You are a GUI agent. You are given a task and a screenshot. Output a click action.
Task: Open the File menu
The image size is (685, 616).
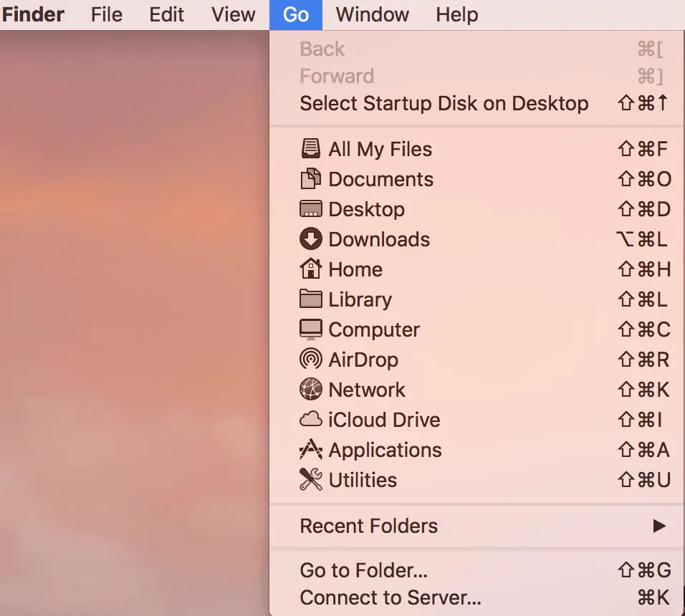[x=107, y=14]
